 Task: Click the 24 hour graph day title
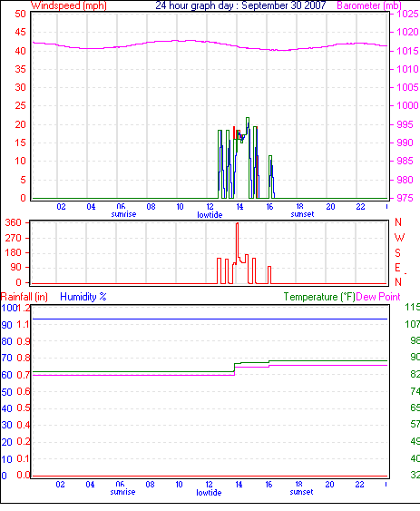(x=240, y=5)
